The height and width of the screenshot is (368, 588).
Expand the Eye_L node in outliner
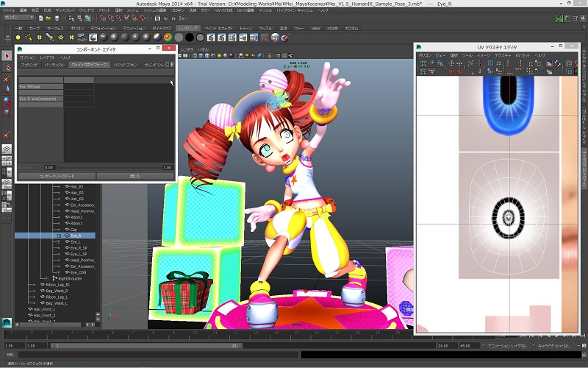(59, 242)
